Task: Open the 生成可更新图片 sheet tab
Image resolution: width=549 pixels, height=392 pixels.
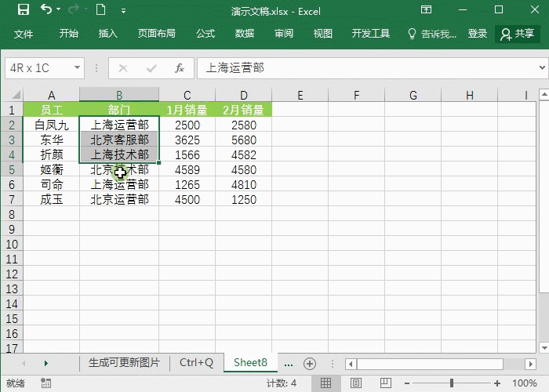Action: [x=124, y=362]
